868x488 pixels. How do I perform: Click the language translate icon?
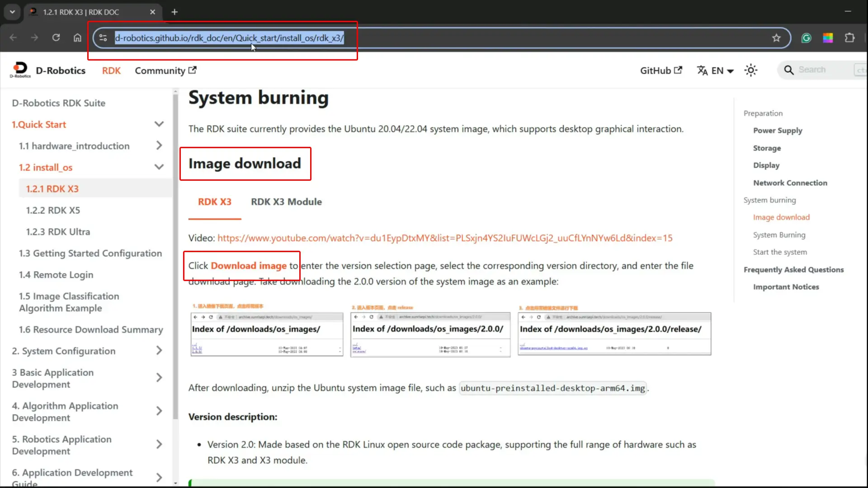click(702, 70)
